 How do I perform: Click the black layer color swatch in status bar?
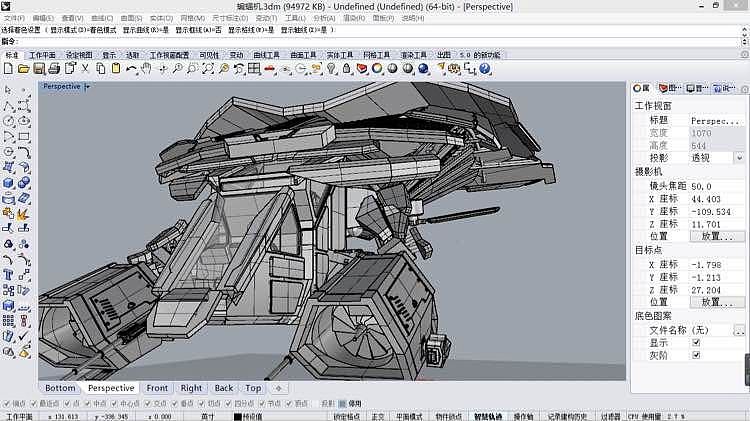pyautogui.click(x=238, y=417)
